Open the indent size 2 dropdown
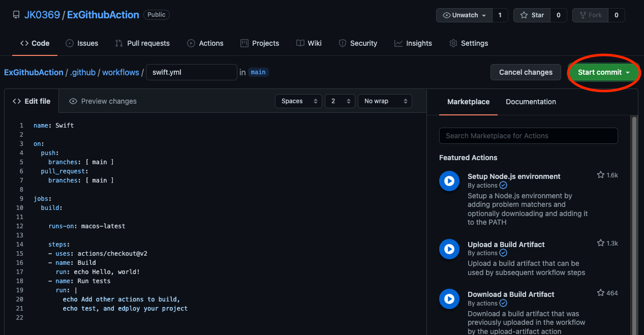 coord(340,101)
